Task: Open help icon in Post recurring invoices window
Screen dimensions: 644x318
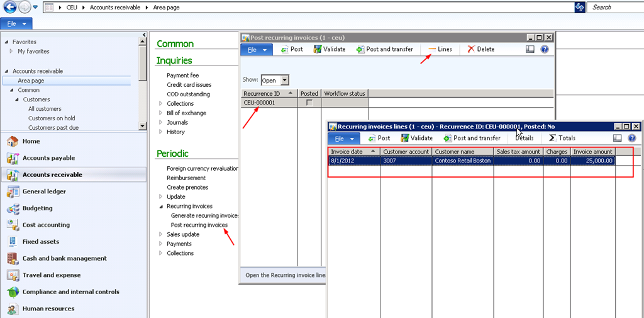Action: tap(545, 49)
